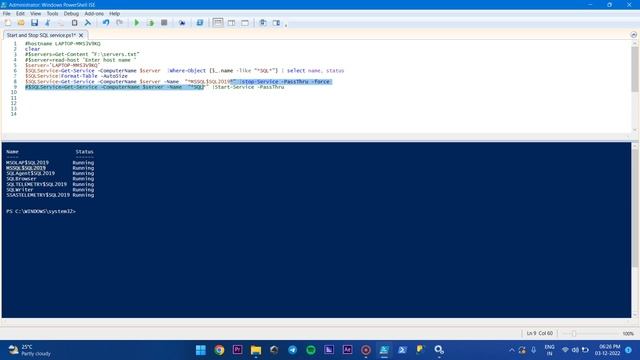The image size is (640, 360).
Task: Open the Windows Start menu
Action: tap(201, 350)
